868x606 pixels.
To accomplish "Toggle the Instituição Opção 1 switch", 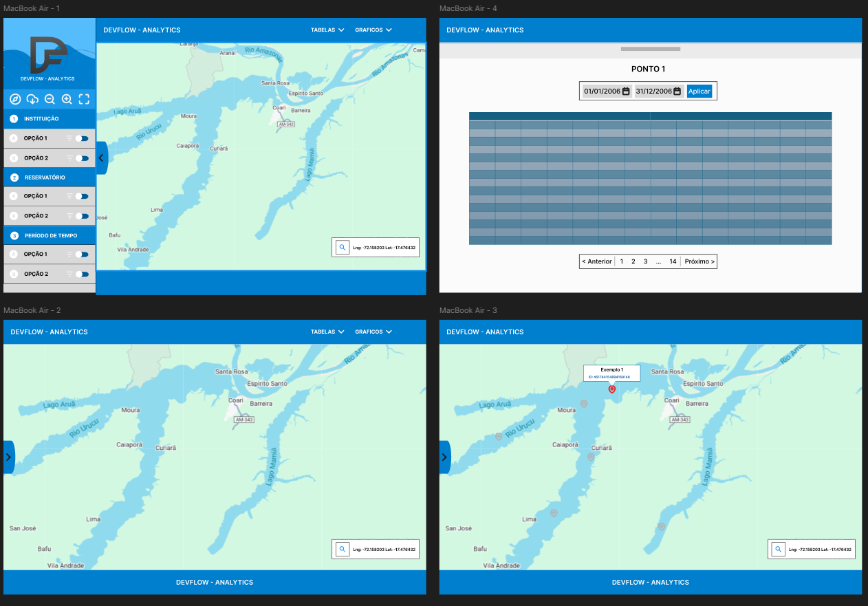I will [83, 138].
